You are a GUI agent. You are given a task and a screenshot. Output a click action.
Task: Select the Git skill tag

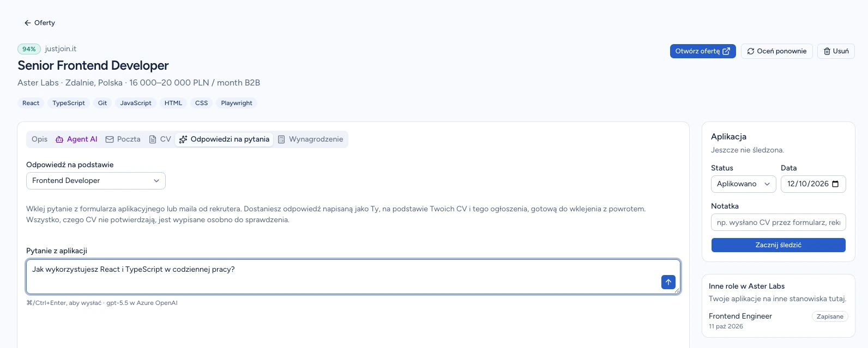coord(103,103)
